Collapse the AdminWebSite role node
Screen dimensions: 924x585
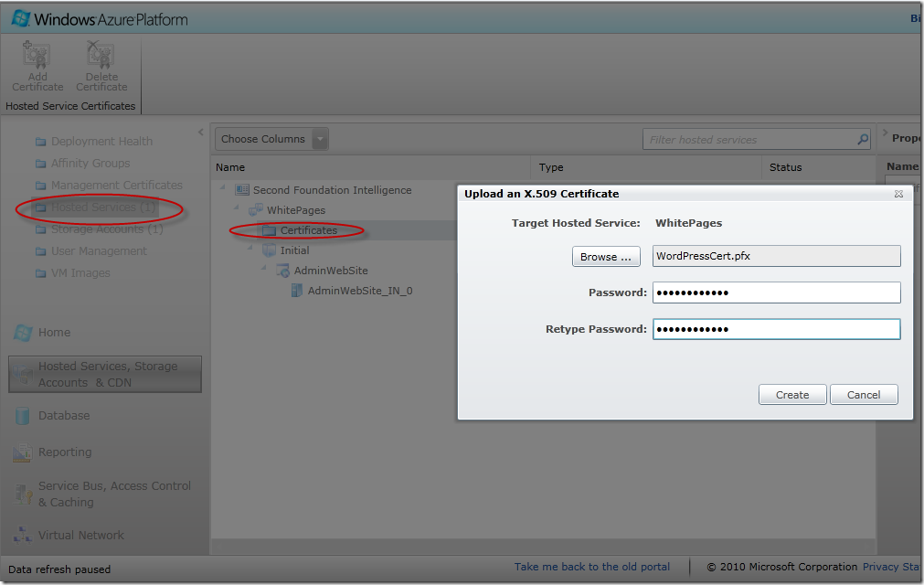(x=263, y=268)
